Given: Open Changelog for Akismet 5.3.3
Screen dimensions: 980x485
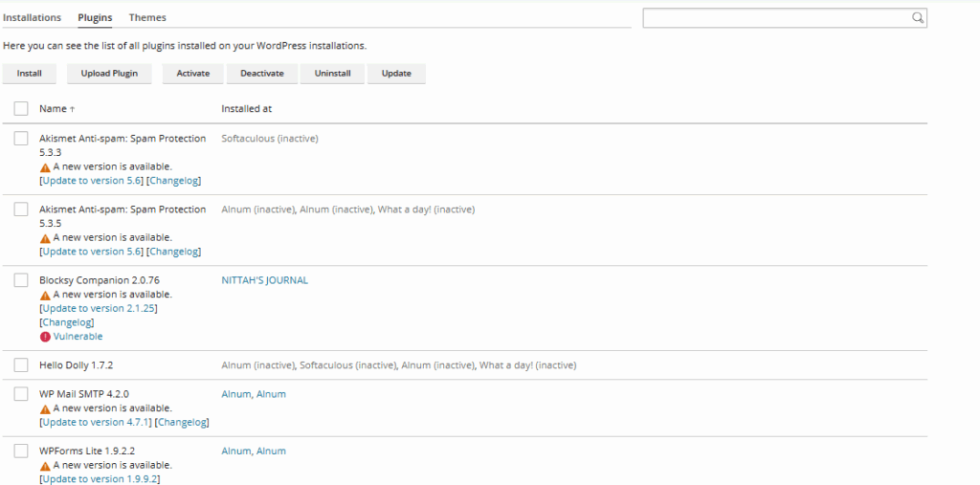Looking at the screenshot, I should [x=174, y=181].
